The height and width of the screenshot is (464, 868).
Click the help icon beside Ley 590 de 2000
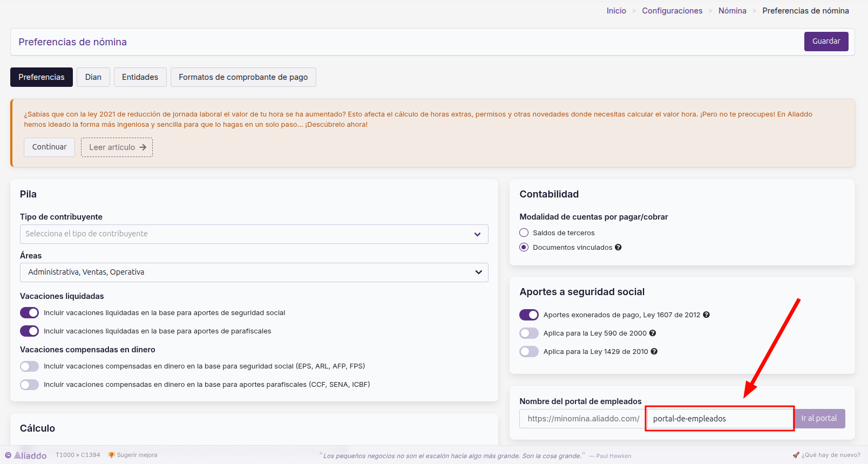point(653,333)
